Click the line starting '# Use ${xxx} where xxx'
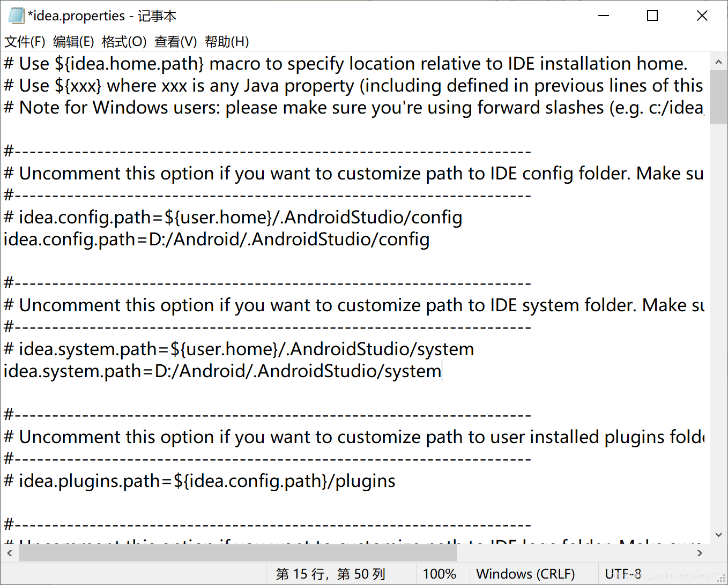 pos(353,85)
